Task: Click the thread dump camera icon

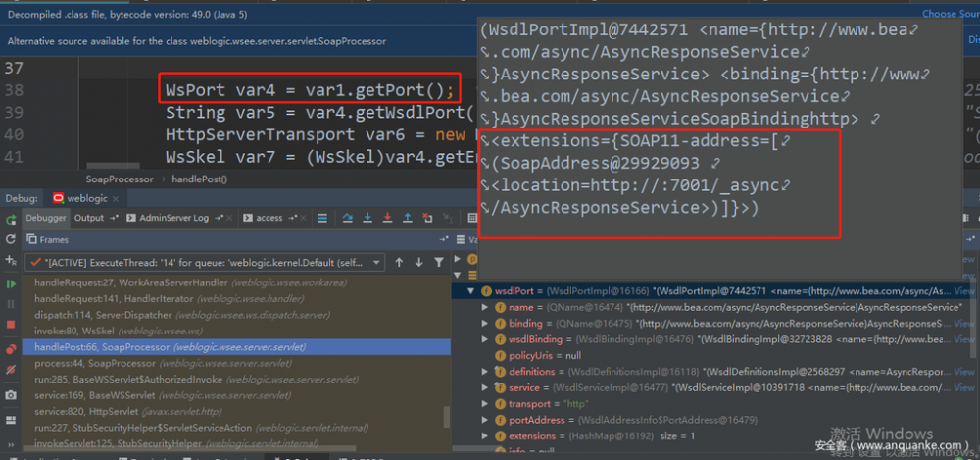Action: click(11, 395)
